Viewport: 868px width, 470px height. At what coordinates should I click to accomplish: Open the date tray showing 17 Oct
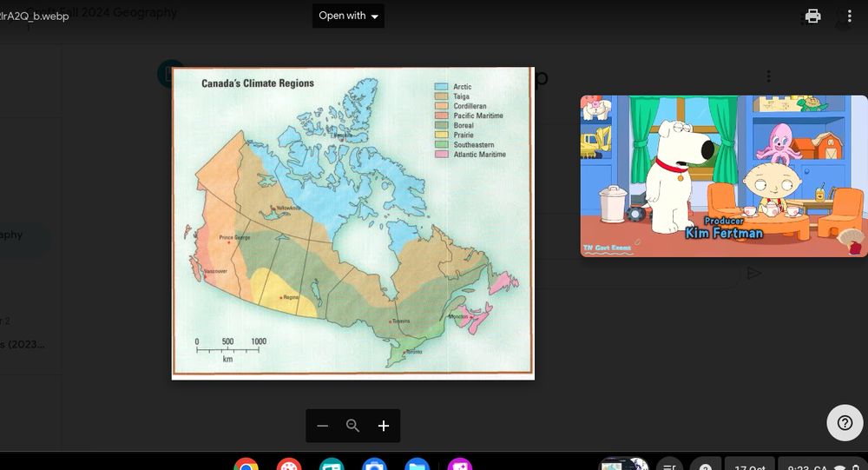pos(750,465)
